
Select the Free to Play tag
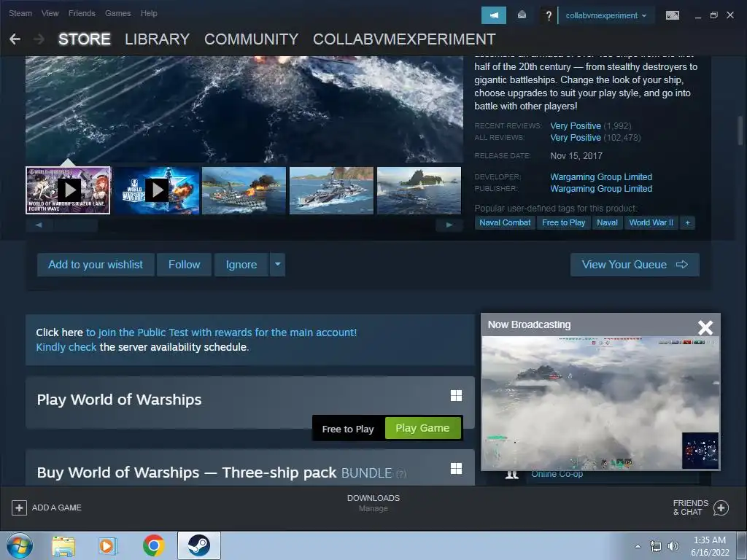click(x=564, y=222)
